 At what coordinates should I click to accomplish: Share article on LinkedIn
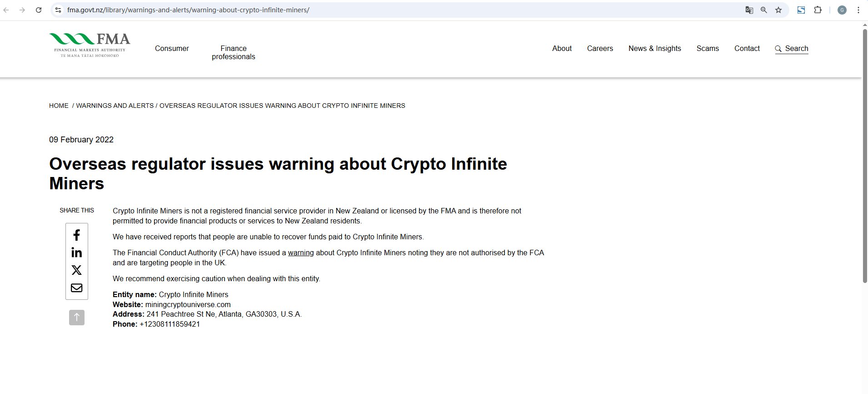tap(76, 253)
